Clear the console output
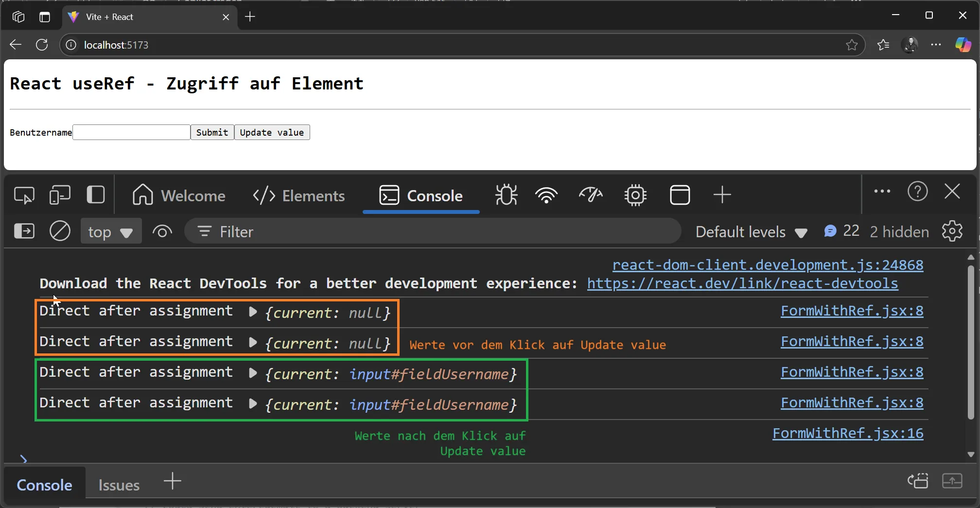This screenshot has height=508, width=980. point(60,231)
